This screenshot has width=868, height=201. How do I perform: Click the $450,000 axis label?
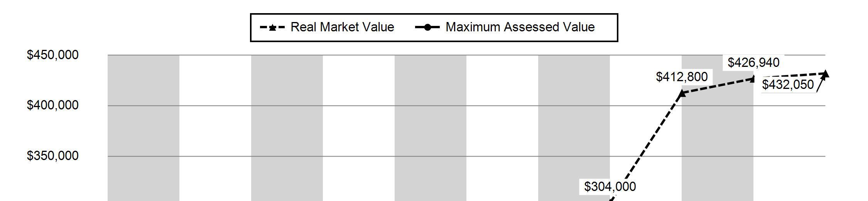[x=52, y=55]
